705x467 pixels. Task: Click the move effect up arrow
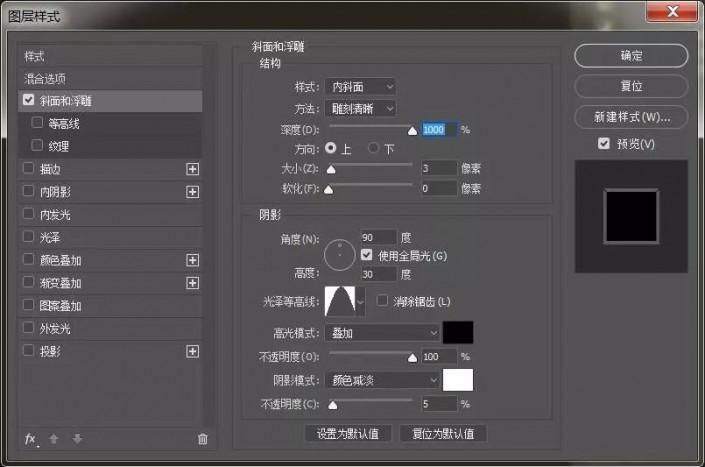(54, 439)
